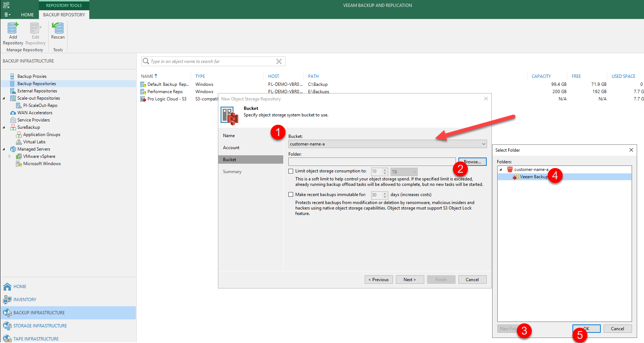Sort the list by CAPACITY column
This screenshot has height=343, width=644.
pyautogui.click(x=541, y=76)
